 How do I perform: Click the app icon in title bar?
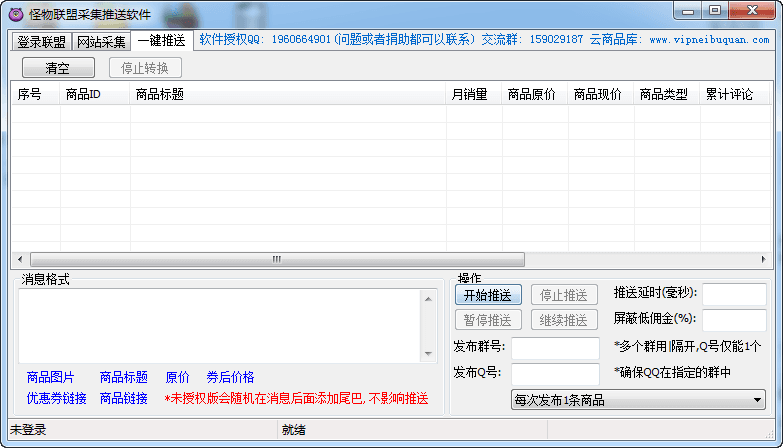15,11
